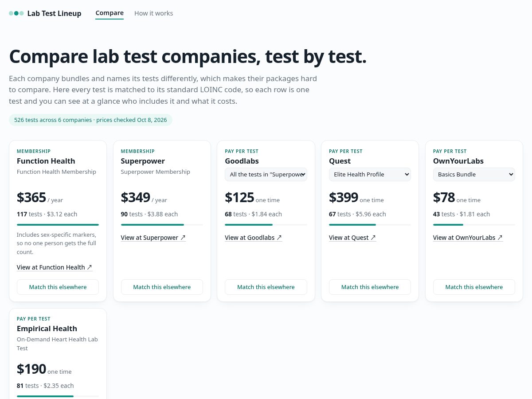Click Function Health test count progress bar
Viewport: 532px width, 399px height.
[x=58, y=225]
